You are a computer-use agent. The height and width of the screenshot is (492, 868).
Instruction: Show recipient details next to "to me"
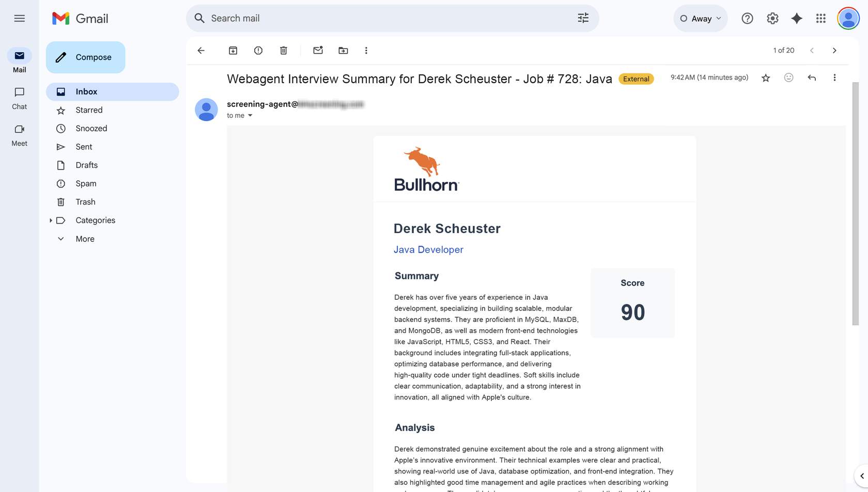(250, 116)
